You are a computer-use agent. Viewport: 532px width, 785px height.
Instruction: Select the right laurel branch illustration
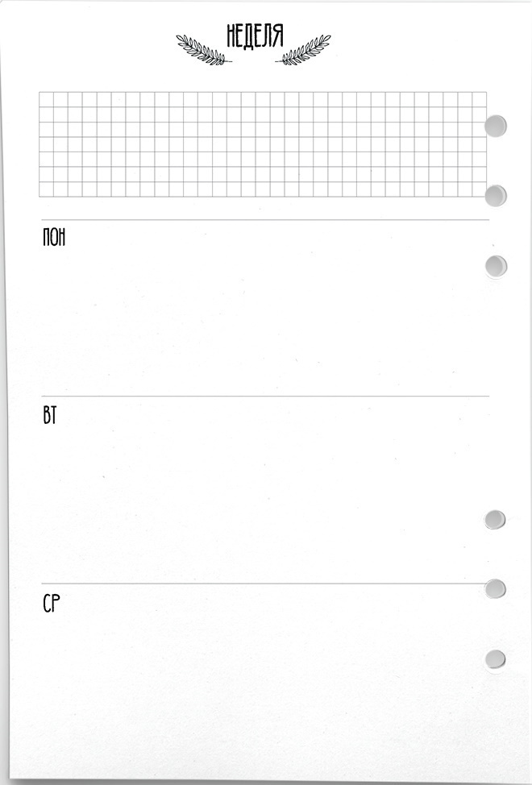click(x=303, y=50)
